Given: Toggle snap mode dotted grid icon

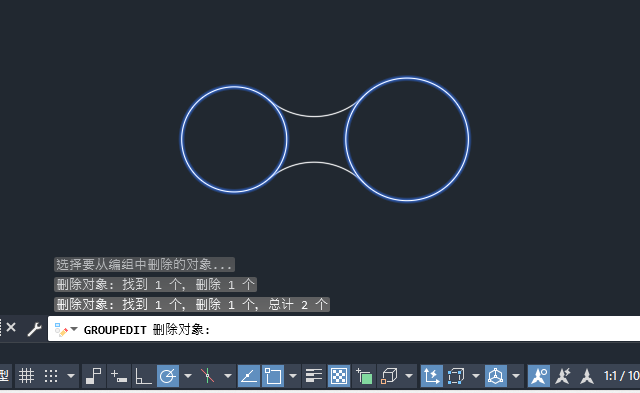Looking at the screenshot, I should pos(51,375).
